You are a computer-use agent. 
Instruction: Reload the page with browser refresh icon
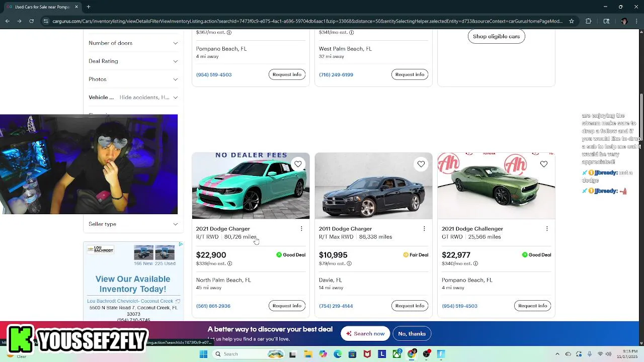click(31, 21)
